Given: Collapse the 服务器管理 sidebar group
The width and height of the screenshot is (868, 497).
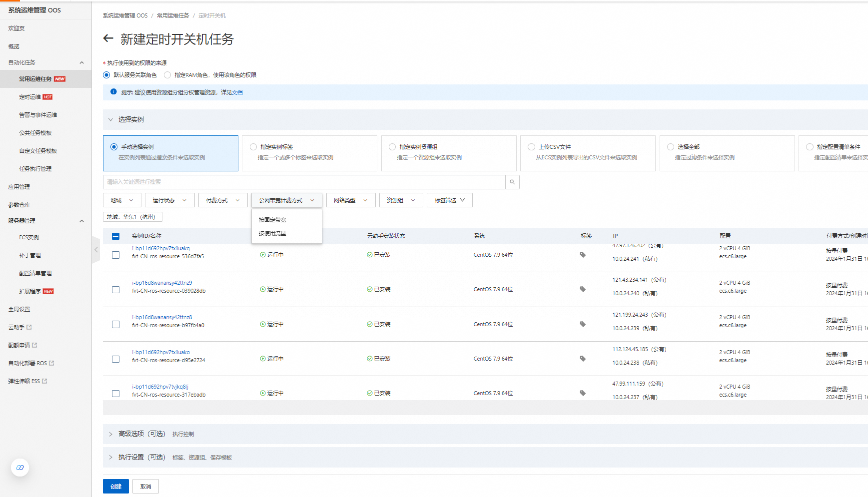Looking at the screenshot, I should point(82,221).
